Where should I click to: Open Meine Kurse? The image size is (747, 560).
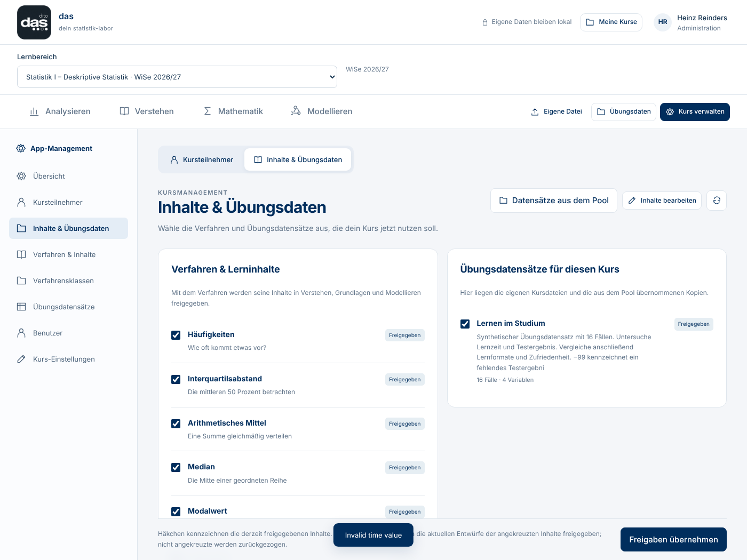click(x=611, y=22)
